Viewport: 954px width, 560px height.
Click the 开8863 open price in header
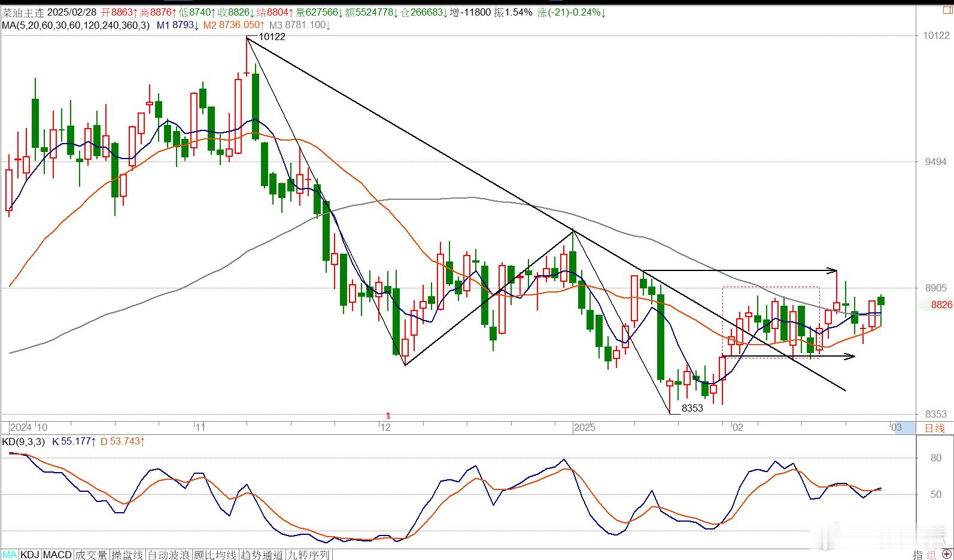[119, 13]
